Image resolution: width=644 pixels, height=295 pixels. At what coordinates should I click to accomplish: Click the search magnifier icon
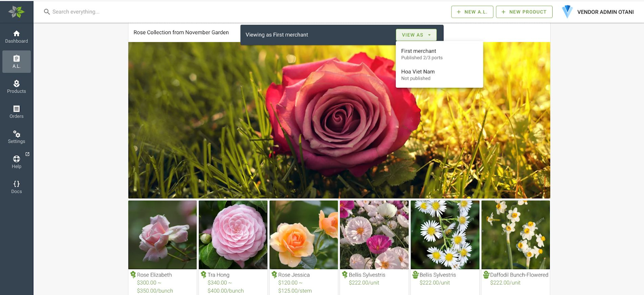click(x=47, y=12)
